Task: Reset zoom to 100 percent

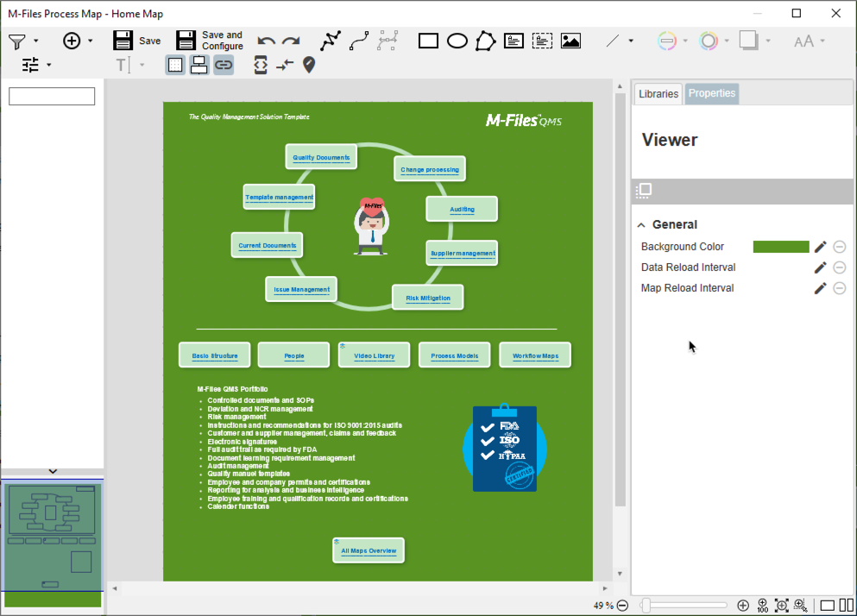Action: pos(762,606)
